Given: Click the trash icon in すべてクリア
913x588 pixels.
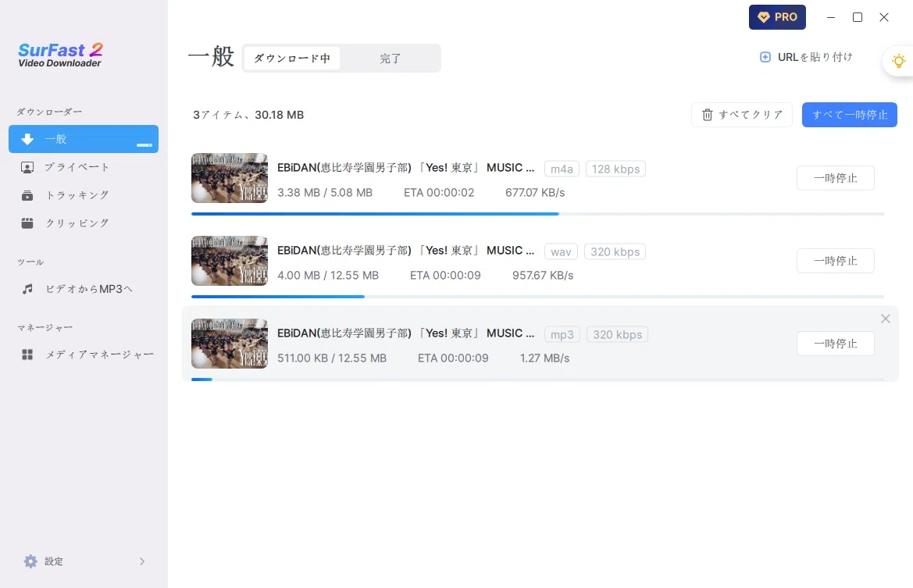Looking at the screenshot, I should (x=707, y=115).
